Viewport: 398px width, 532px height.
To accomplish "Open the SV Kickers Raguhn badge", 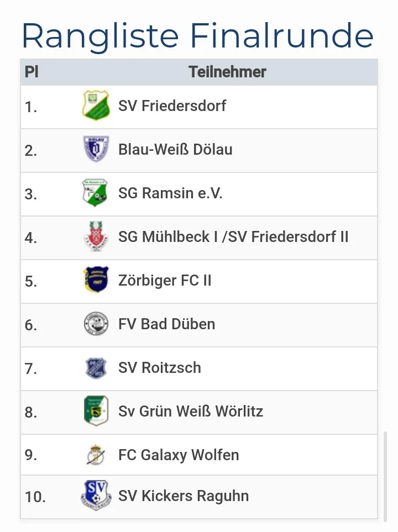I will pyautogui.click(x=96, y=496).
